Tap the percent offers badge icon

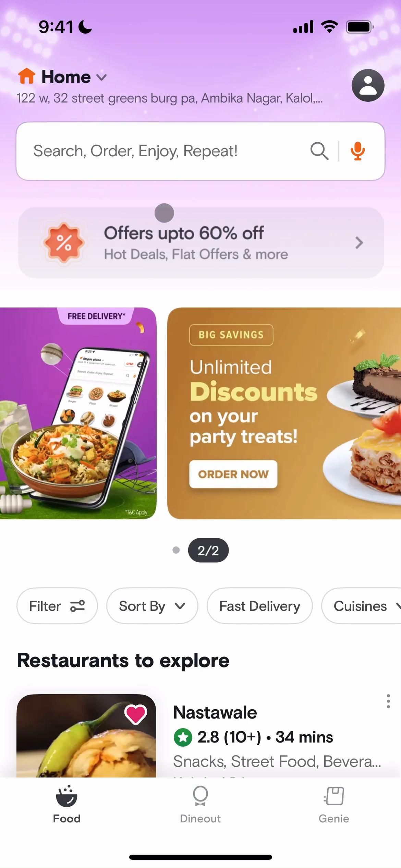pyautogui.click(x=64, y=243)
